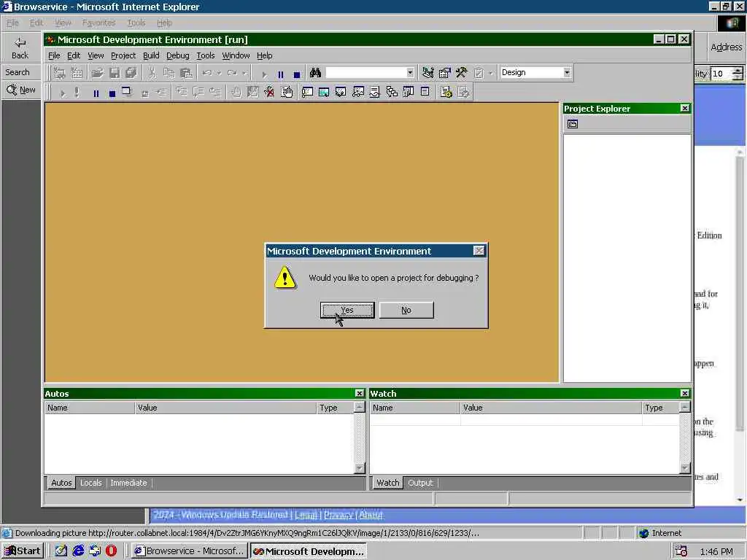The image size is (747, 560).
Task: Click Pause in the top toolbar
Action: click(281, 74)
